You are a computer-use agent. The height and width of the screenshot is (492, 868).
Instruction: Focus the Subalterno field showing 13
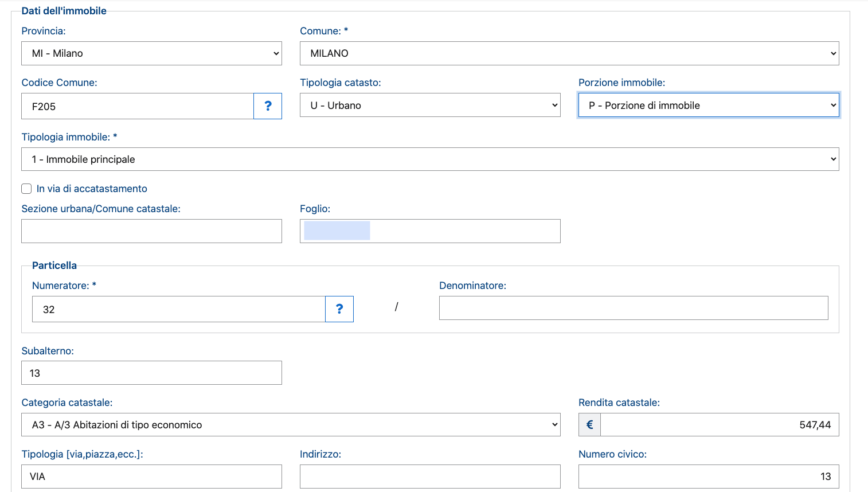[x=151, y=373]
